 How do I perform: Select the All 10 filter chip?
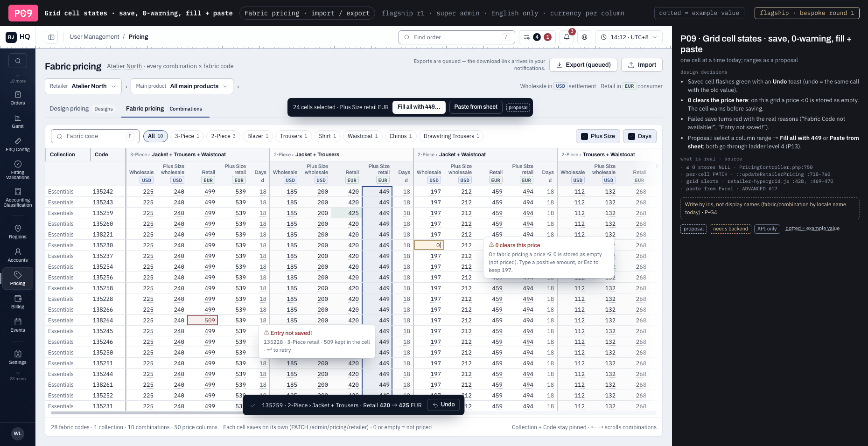[x=155, y=136]
